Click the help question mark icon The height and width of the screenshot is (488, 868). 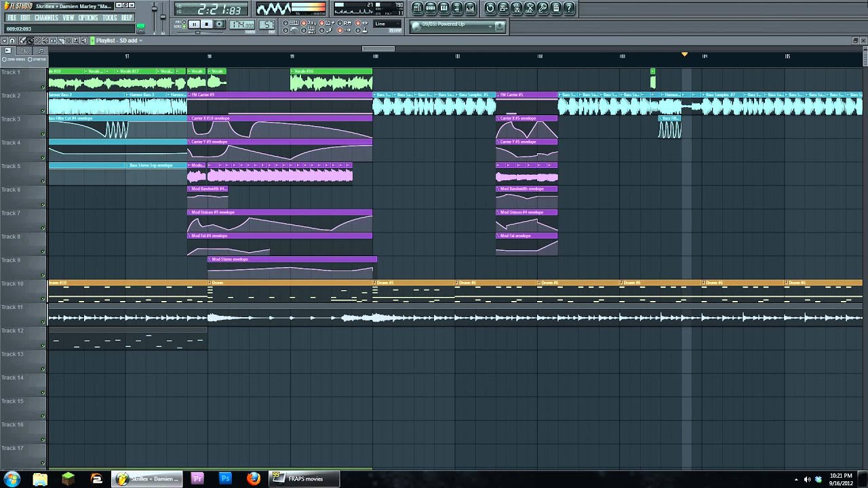pos(569,8)
